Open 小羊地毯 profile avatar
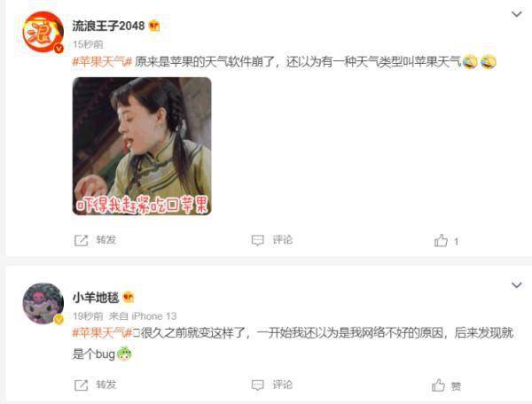 coord(43,304)
